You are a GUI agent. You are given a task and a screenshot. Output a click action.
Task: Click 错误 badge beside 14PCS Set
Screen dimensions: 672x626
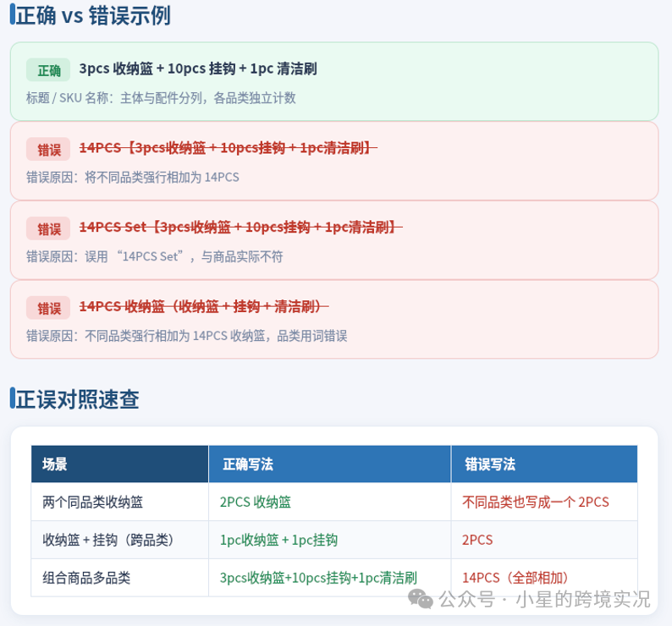(x=48, y=228)
